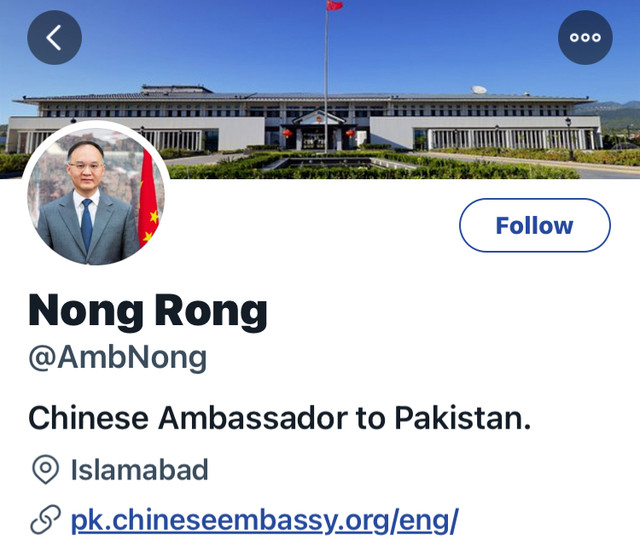Open the pk.chineseembassy.org/eng/ website link

coord(264,520)
